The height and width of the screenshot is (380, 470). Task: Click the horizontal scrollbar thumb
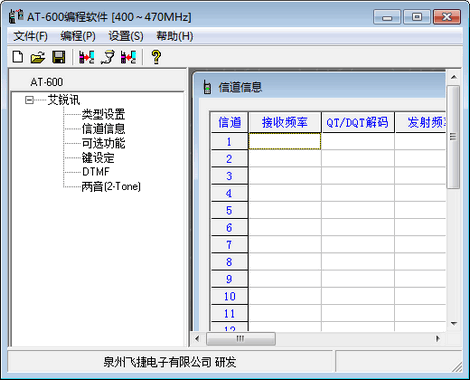241,339
